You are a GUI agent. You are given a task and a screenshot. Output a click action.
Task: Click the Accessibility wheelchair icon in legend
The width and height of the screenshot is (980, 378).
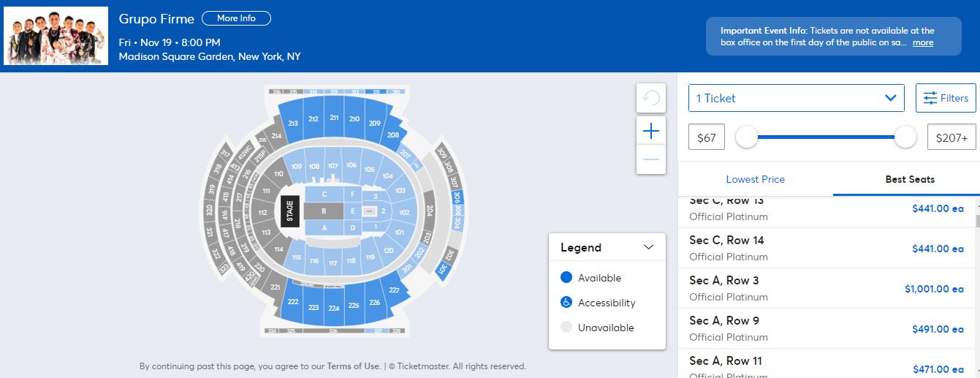pos(566,303)
